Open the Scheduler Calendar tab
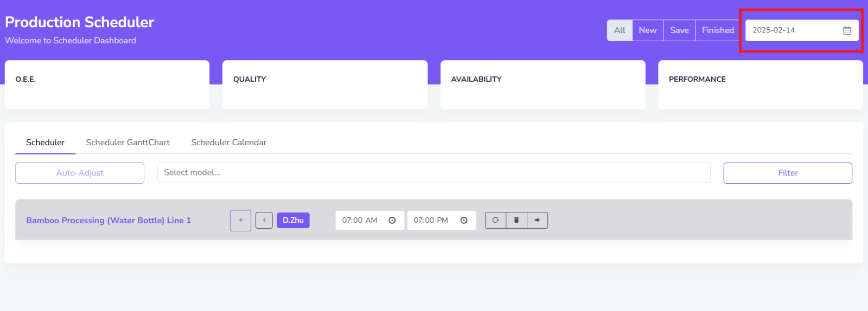This screenshot has height=311, width=868. click(x=228, y=142)
